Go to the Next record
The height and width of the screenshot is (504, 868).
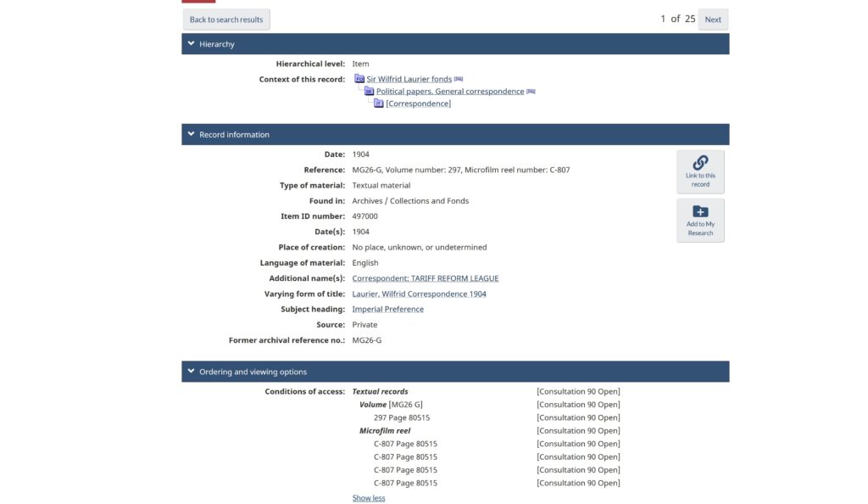713,20
